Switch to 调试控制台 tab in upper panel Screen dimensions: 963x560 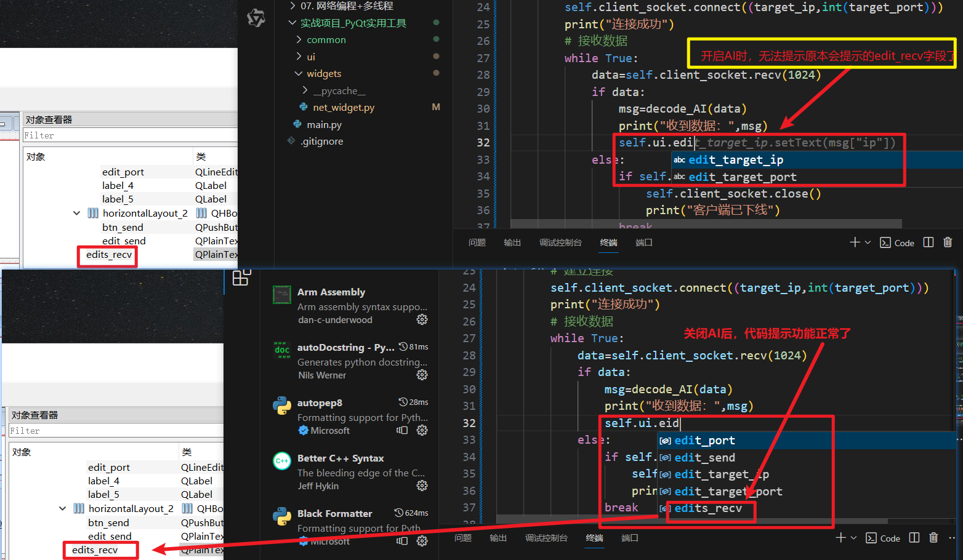[x=560, y=242]
